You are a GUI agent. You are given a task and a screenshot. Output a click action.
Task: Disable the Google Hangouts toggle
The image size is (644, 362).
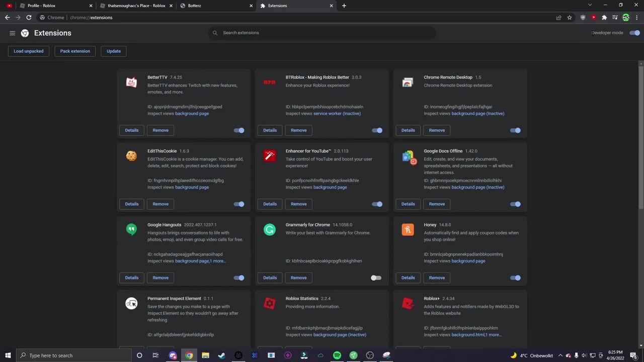coord(239,278)
